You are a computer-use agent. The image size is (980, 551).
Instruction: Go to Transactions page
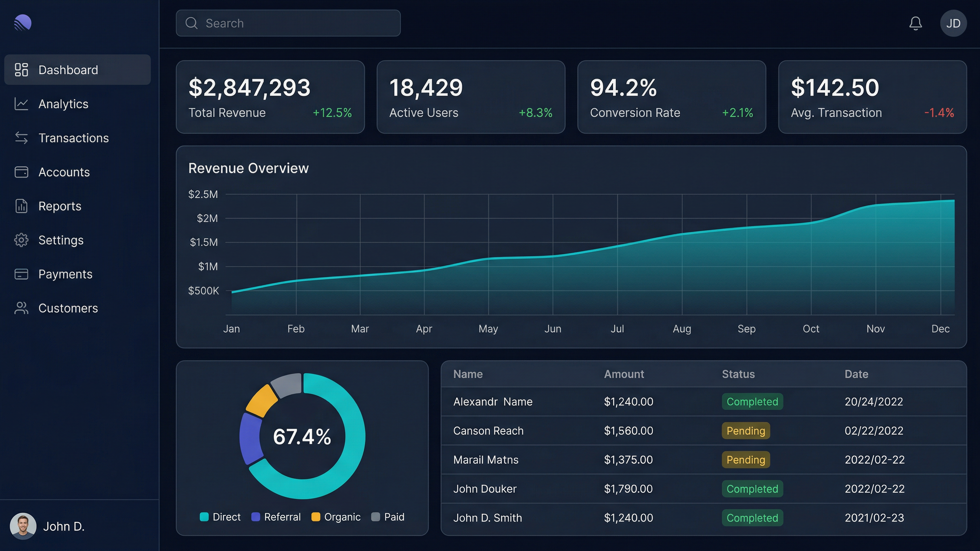pyautogui.click(x=78, y=138)
